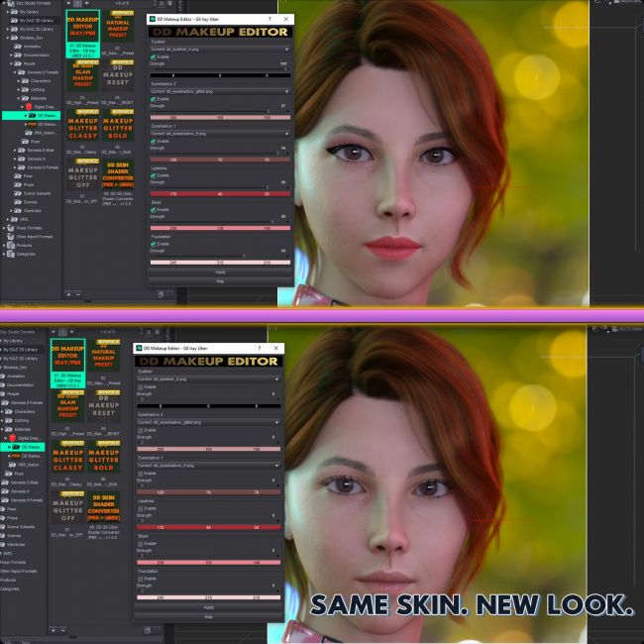Open DD Skin Shader Converter icon in upper library

[118, 175]
